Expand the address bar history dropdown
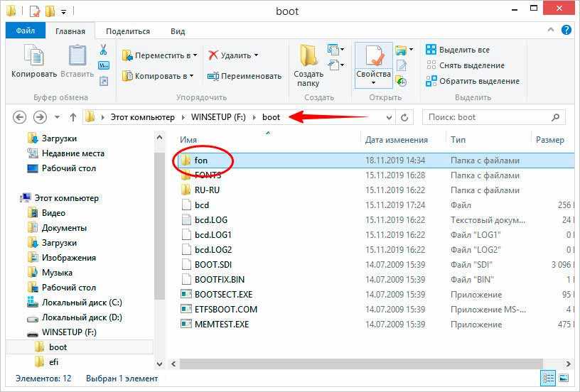The image size is (580, 392). point(389,117)
